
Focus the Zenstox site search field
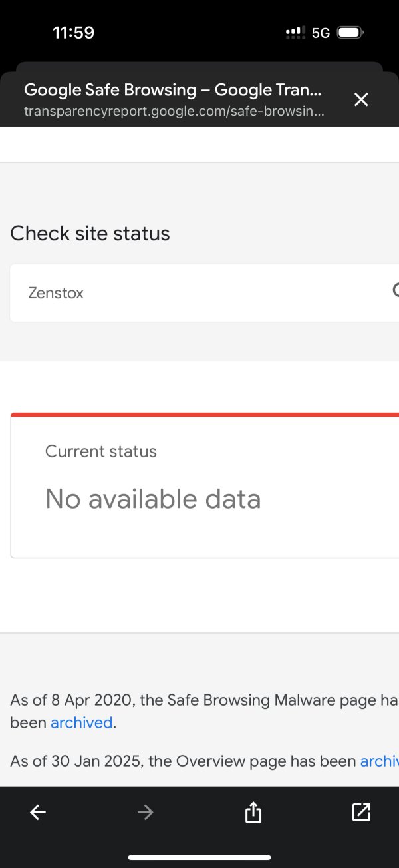click(199, 293)
